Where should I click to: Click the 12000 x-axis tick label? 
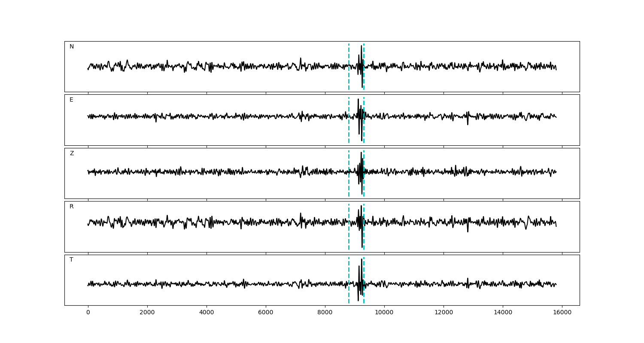coord(444,313)
